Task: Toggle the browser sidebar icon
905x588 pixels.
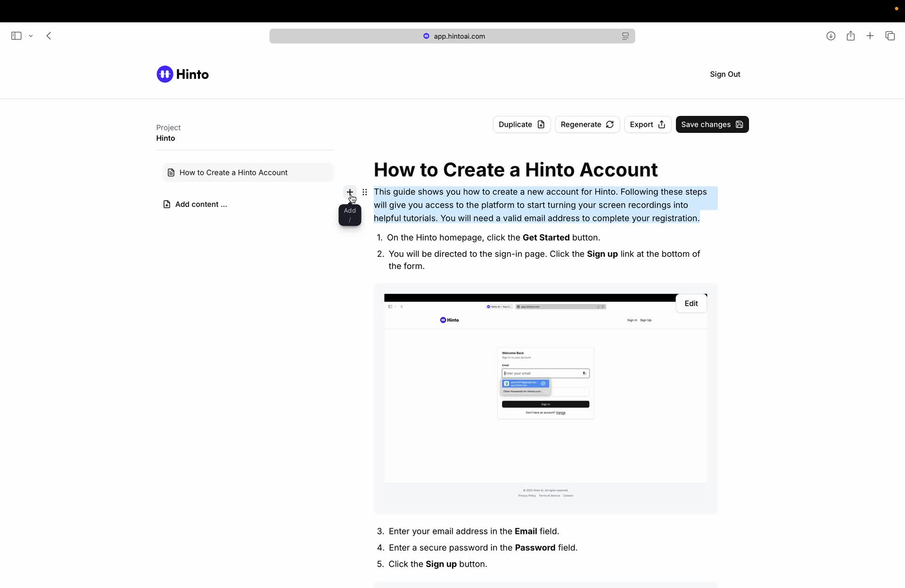Action: 16,36
